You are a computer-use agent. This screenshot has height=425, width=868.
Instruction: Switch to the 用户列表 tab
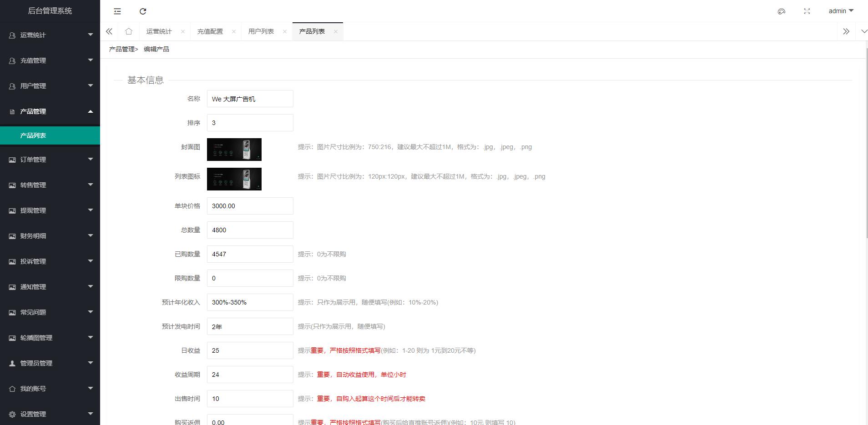261,31
